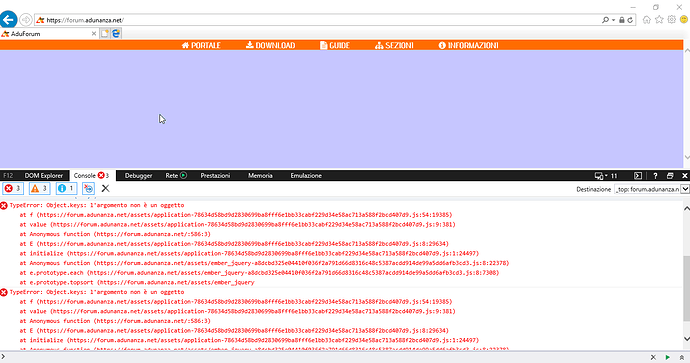Clear the console with the X icon
This screenshot has width=690, height=363.
point(105,188)
